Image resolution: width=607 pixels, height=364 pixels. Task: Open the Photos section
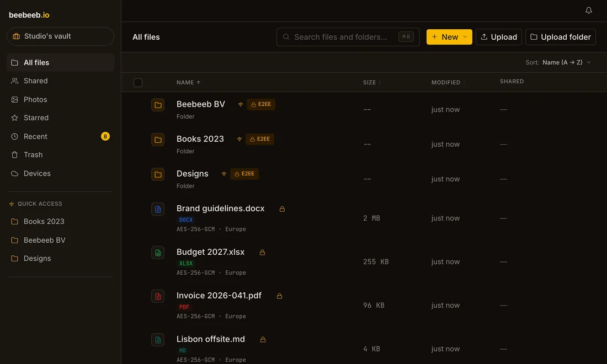[x=60, y=99]
